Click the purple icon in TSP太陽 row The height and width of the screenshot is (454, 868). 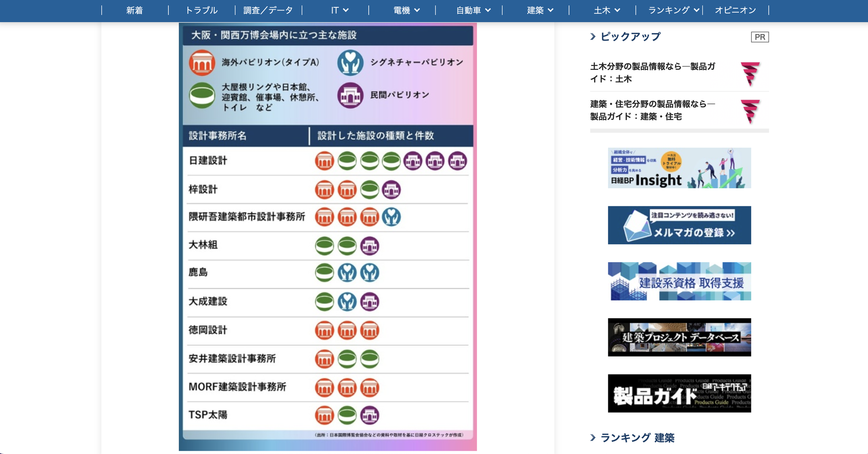click(370, 415)
